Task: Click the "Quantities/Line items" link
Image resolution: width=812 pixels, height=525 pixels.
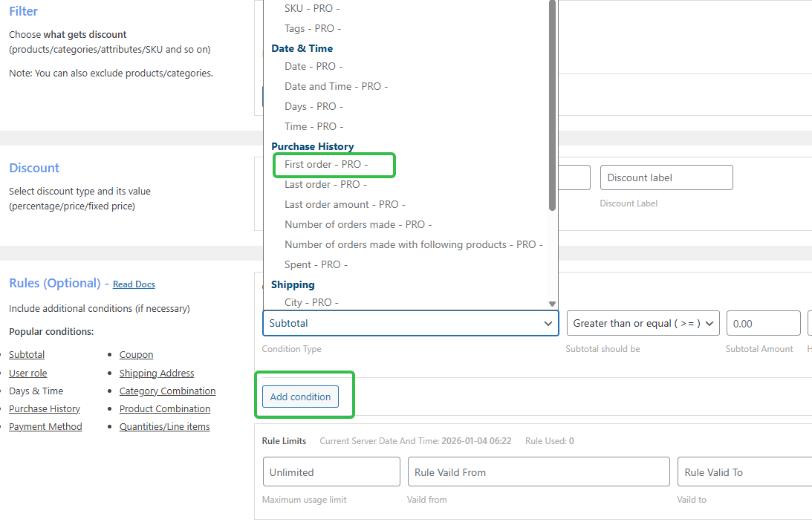Action: pos(165,426)
